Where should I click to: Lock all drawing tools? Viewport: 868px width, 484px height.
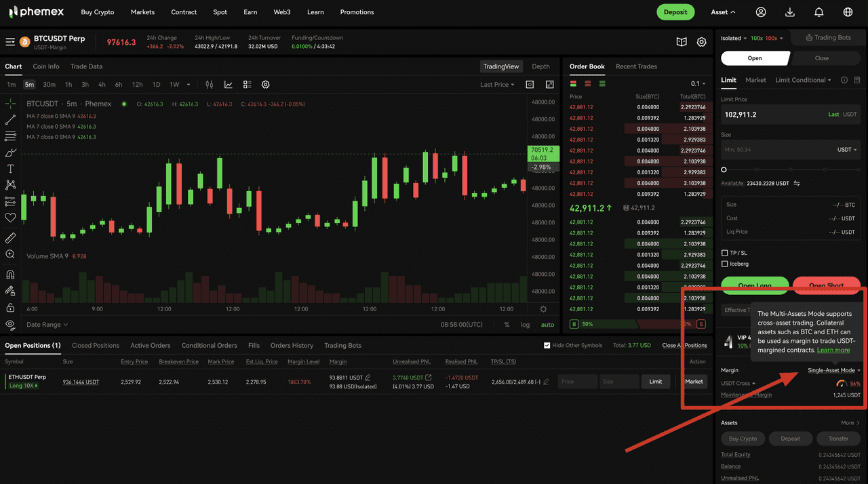tap(10, 308)
